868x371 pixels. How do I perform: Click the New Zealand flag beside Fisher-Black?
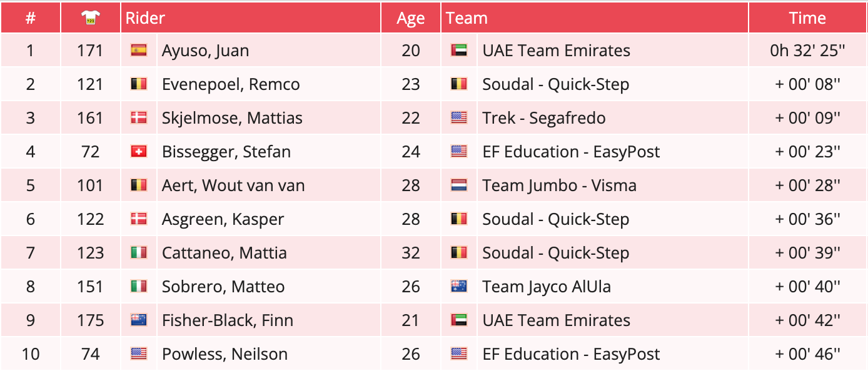pyautogui.click(x=138, y=320)
